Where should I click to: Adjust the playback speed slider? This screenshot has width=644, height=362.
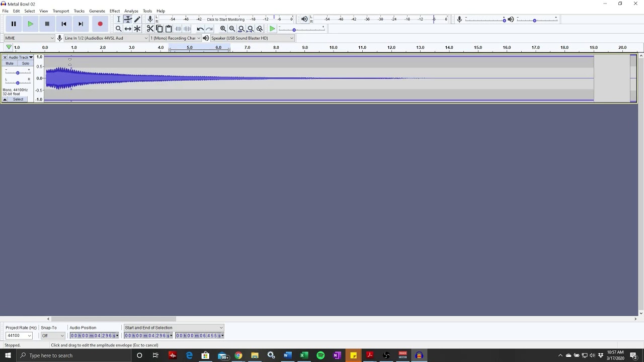click(x=301, y=29)
